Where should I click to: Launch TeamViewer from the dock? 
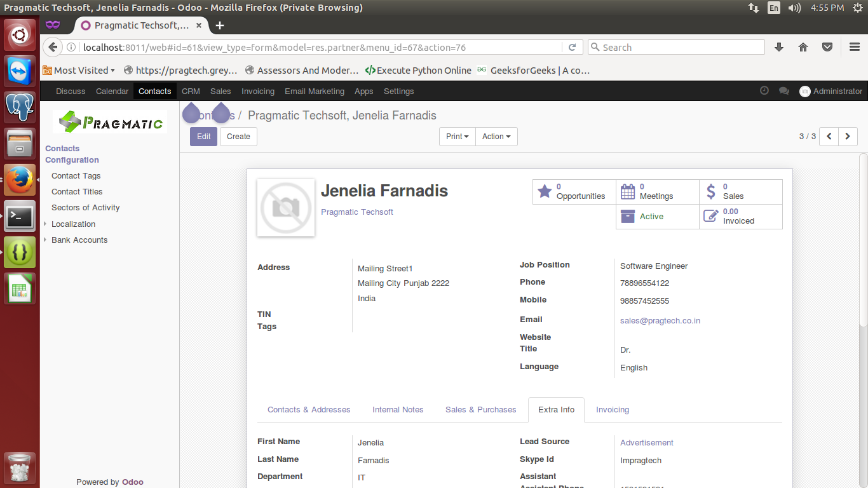coord(20,71)
